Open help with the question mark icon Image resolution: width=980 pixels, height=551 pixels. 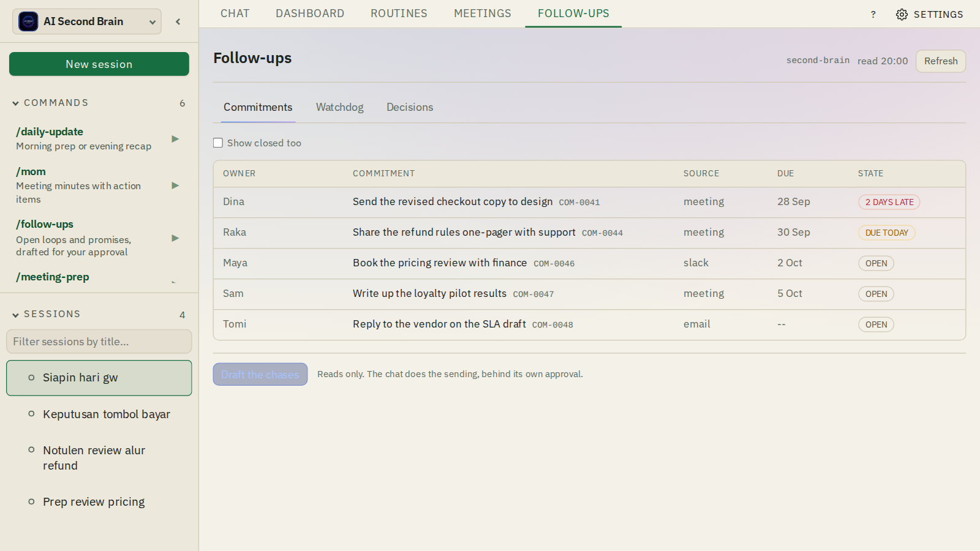point(873,14)
